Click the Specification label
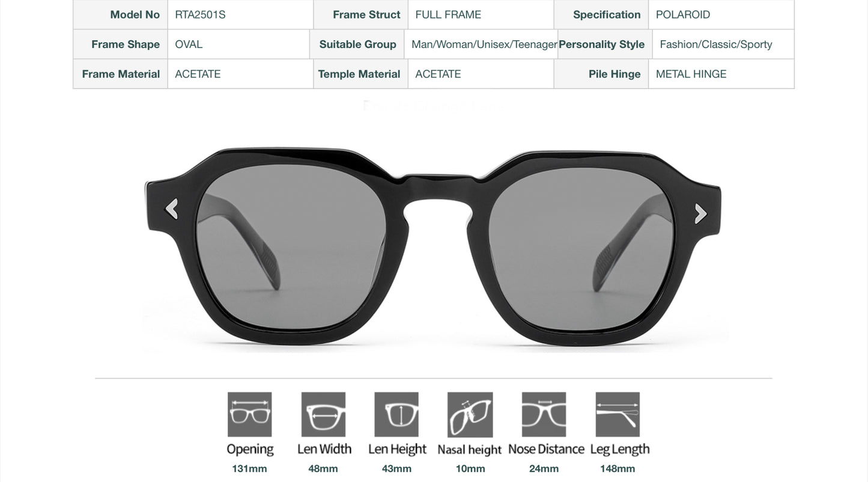 (x=607, y=14)
